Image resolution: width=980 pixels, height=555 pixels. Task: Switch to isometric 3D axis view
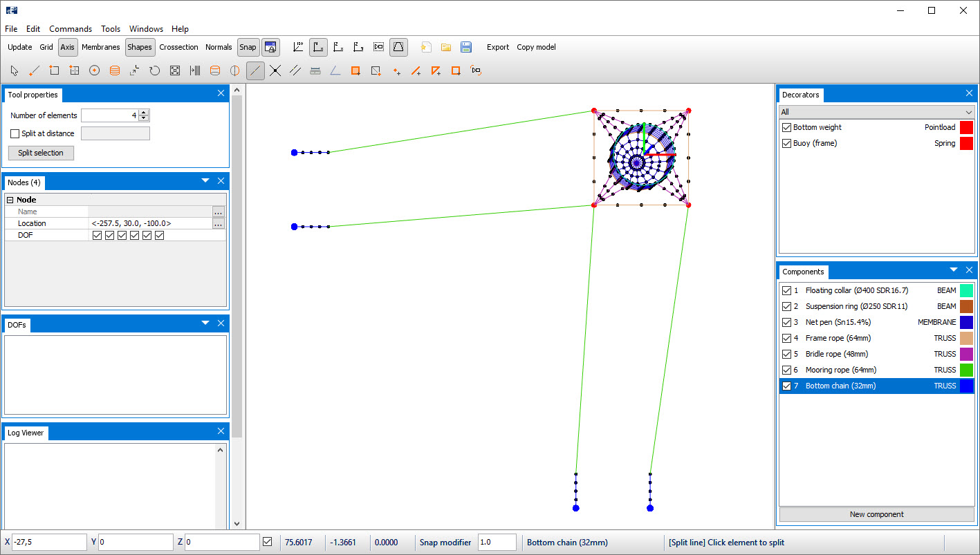point(298,47)
